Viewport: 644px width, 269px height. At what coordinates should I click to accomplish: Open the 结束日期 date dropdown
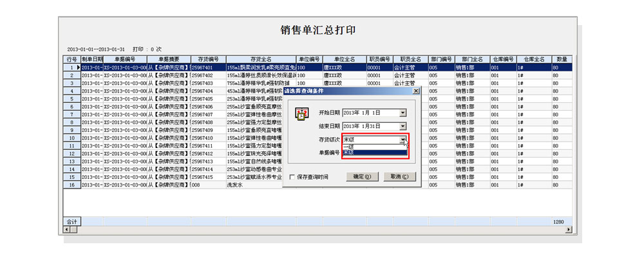click(403, 127)
